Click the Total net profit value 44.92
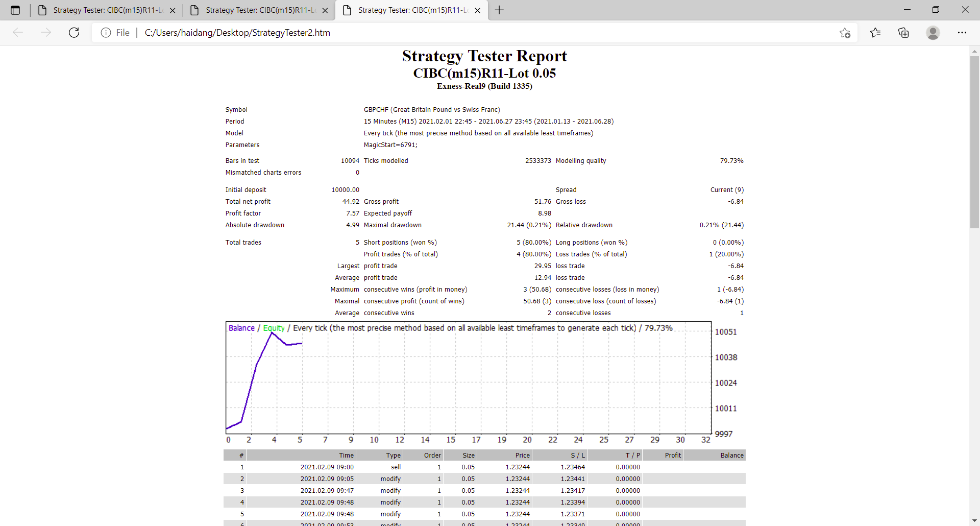 [x=351, y=202]
